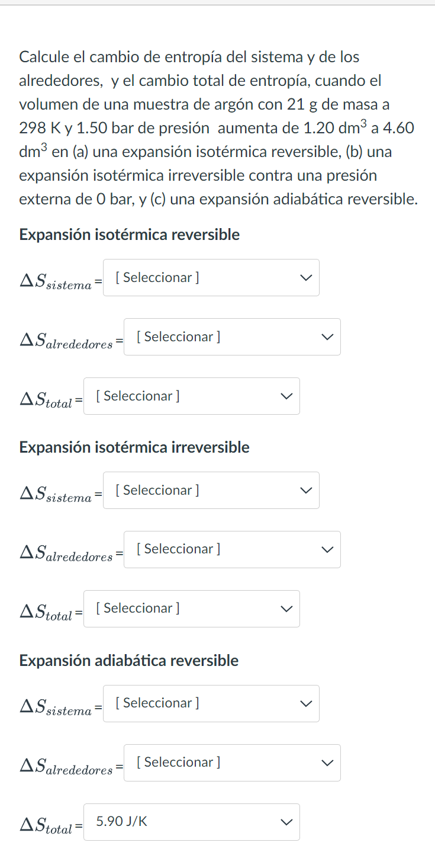Click chevron arrow of first ΔS sistema selector

click(x=305, y=277)
